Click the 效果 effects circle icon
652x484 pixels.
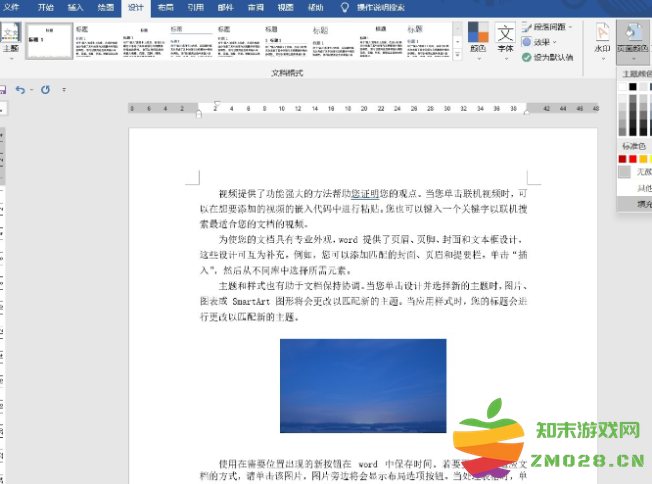pyautogui.click(x=526, y=42)
